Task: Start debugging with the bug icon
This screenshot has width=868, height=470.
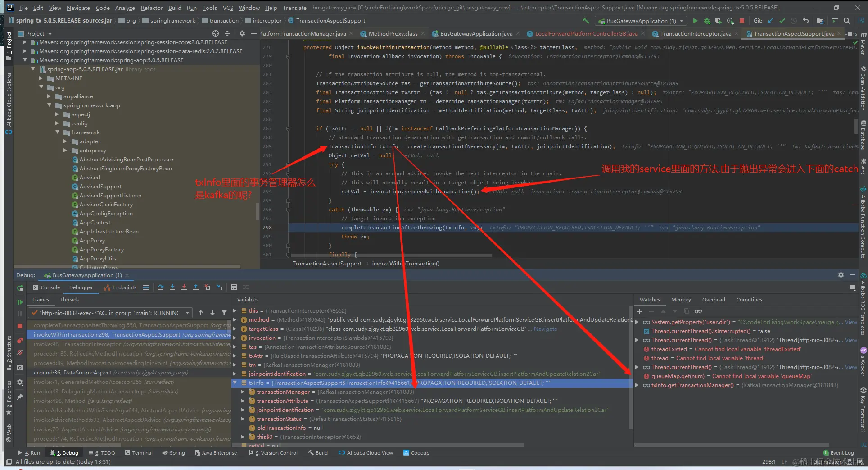Action: pos(707,21)
